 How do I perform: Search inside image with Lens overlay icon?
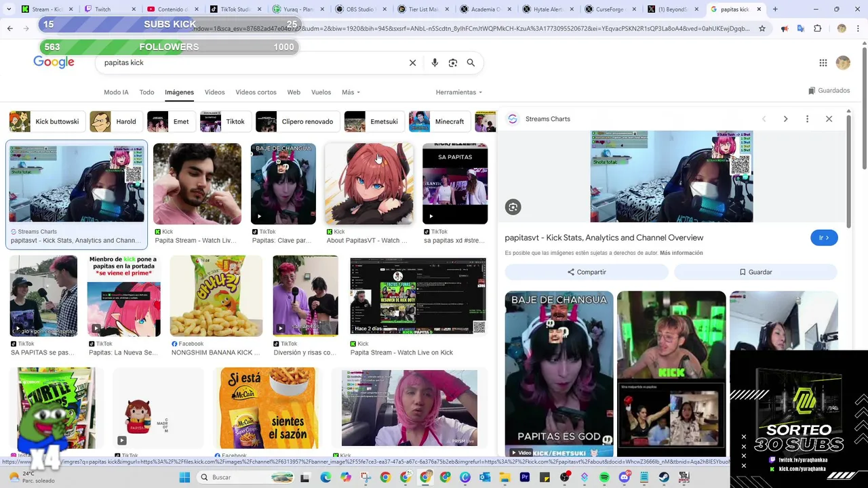click(x=513, y=207)
